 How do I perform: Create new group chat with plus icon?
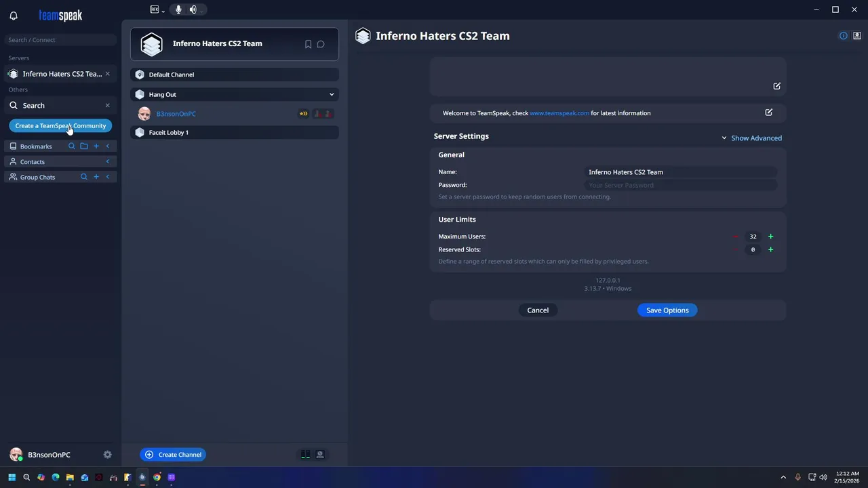tap(96, 178)
